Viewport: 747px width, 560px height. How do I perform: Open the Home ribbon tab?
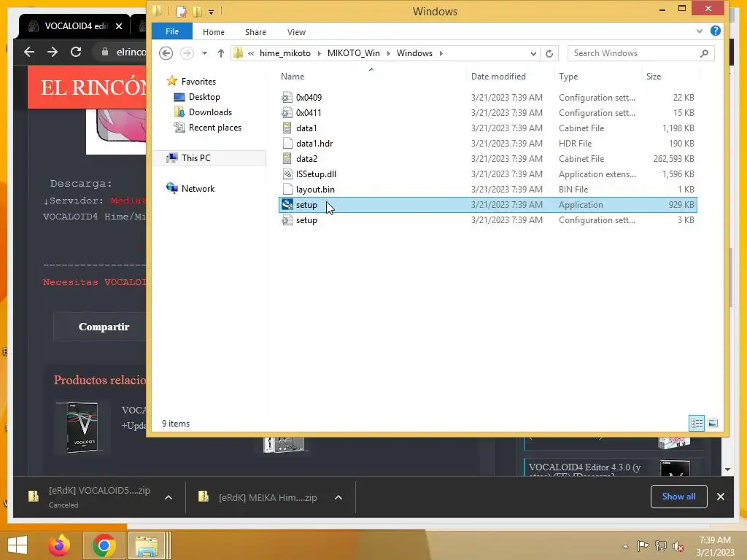click(x=214, y=32)
